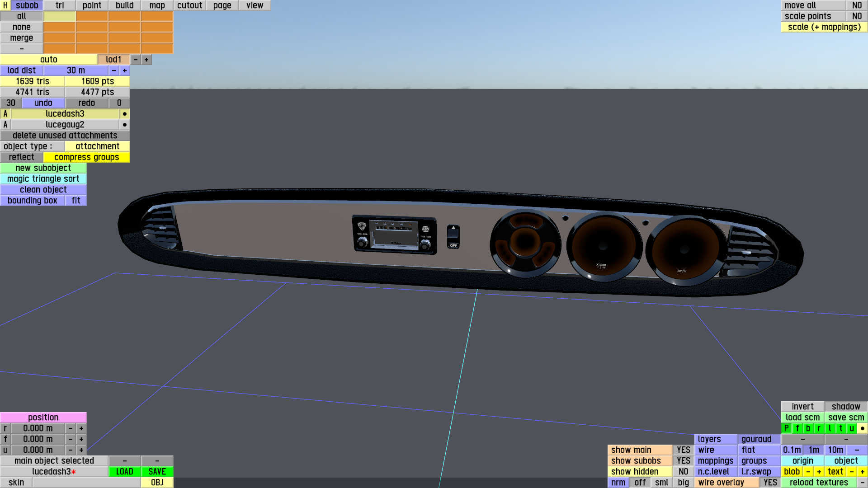Click the yellow dot after u view button
Viewport: 868px width, 488px height.
(x=863, y=428)
